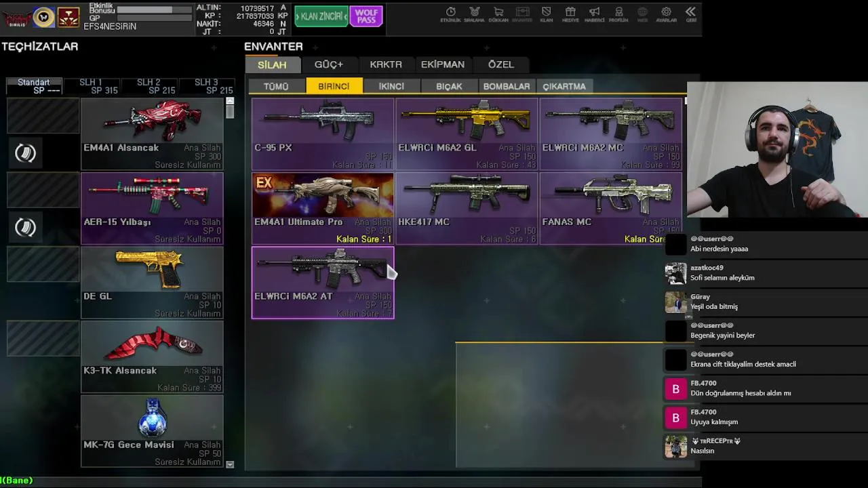Open the Sıralama ranking icon
Viewport: 868px width, 488px height.
tap(474, 14)
